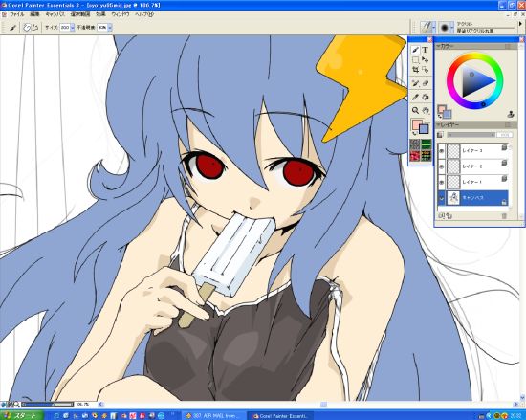Image resolution: width=526 pixels, height=420 pixels.
Task: Select the Selection Adjuster tool
Action: pyautogui.click(x=426, y=70)
